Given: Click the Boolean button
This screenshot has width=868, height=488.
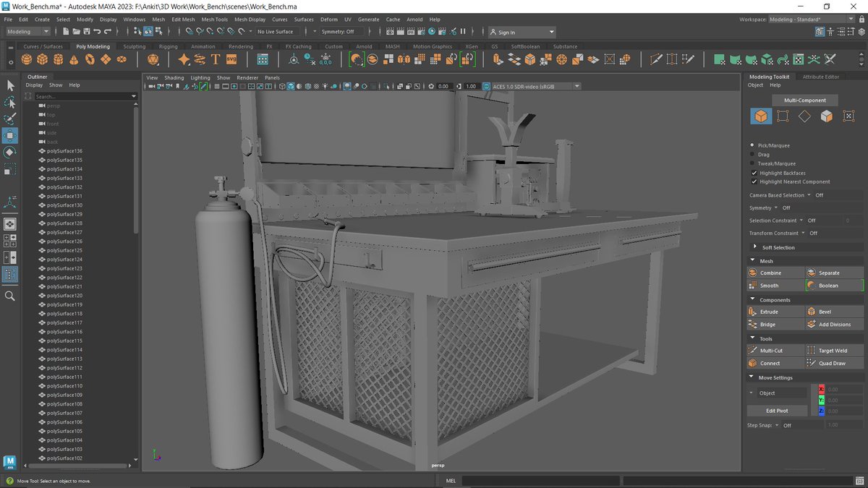Looking at the screenshot, I should click(x=834, y=286).
